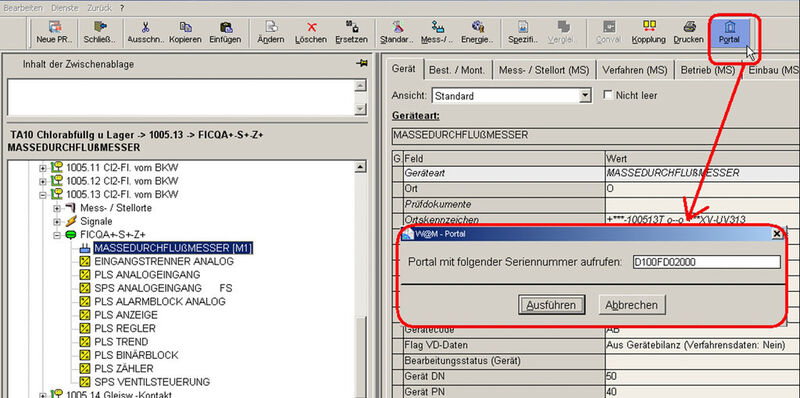The height and width of the screenshot is (398, 800).
Task: Select PLS ALARMBLOCK ANALOG tree item
Action: tap(160, 302)
